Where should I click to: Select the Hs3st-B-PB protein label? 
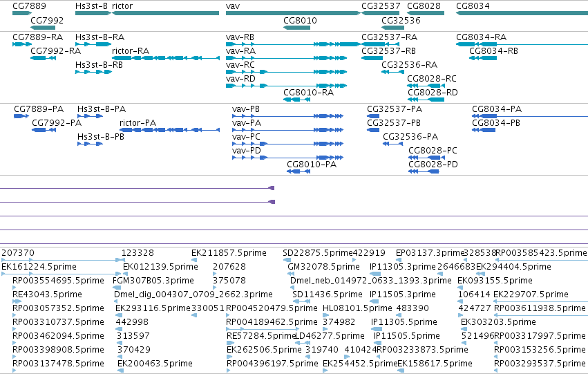tap(101, 137)
